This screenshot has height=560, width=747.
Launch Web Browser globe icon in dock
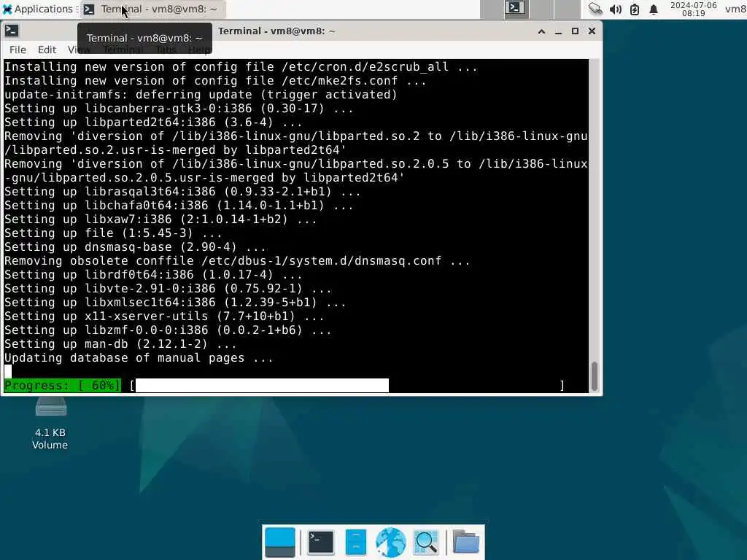391,542
